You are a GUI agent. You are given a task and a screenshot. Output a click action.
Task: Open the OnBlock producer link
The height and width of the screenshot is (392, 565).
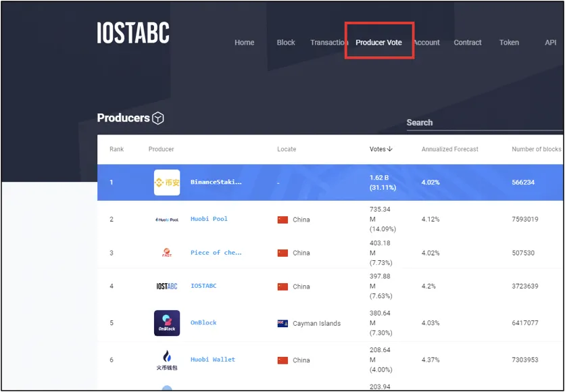coord(203,323)
